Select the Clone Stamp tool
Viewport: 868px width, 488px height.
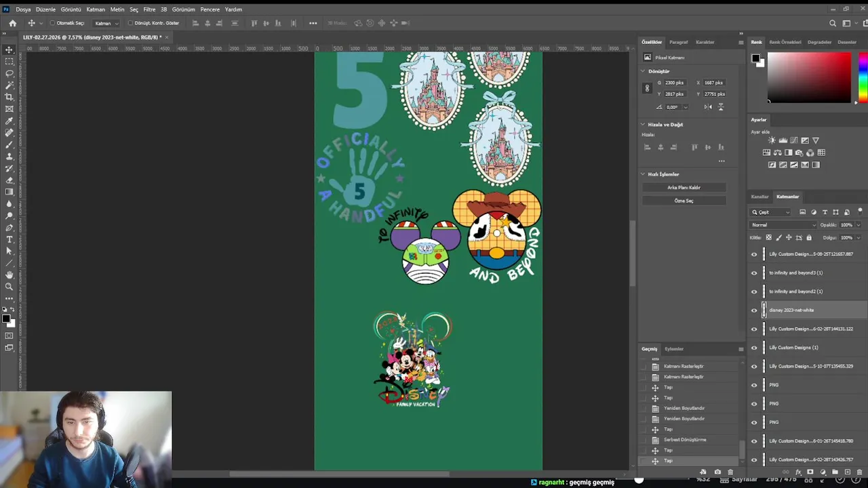[9, 157]
